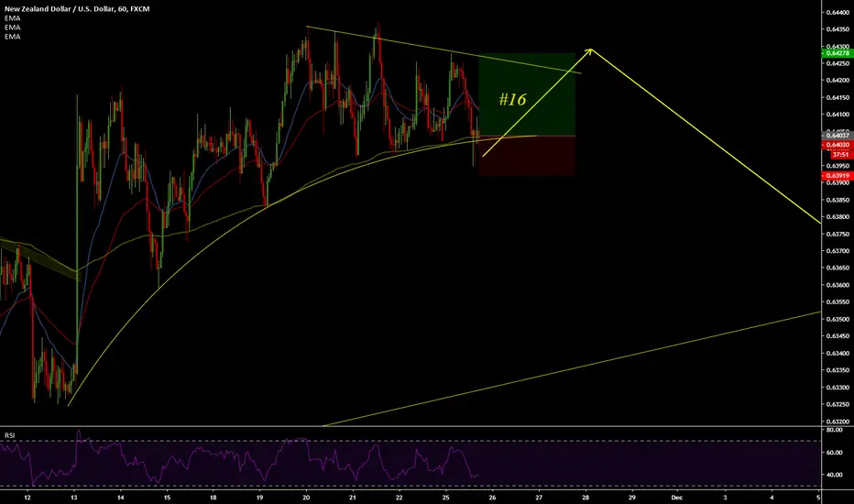Click the New Zealand Dollar / U.S. Dollar symbol title
The image size is (854, 504).
[x=77, y=9]
